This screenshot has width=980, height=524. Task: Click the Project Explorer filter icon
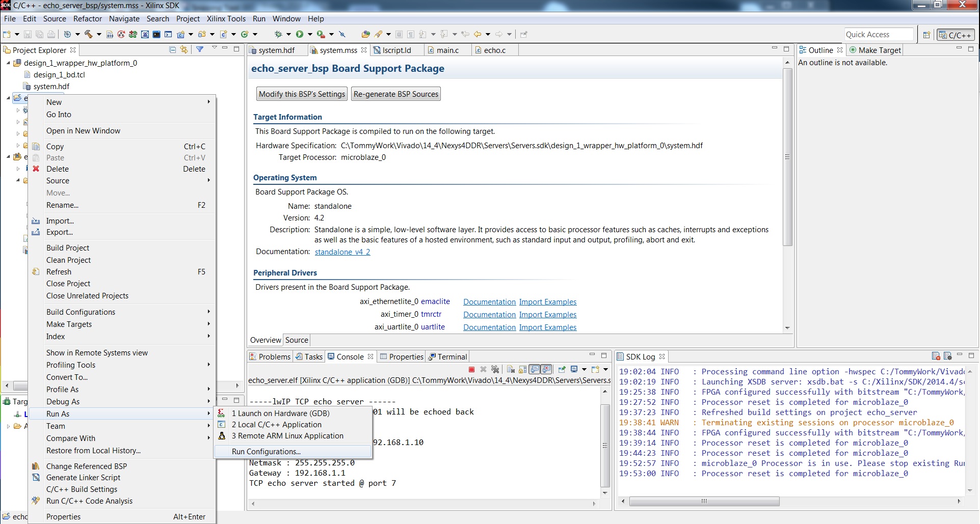click(x=200, y=49)
